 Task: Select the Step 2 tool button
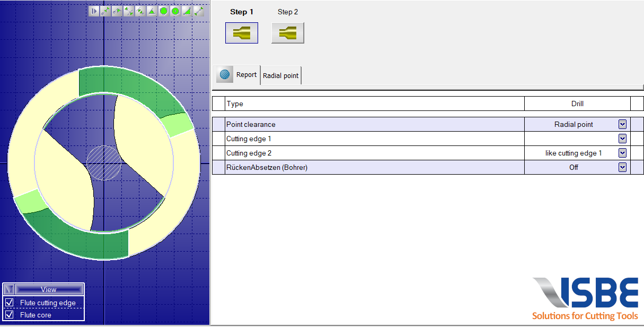pos(287,32)
